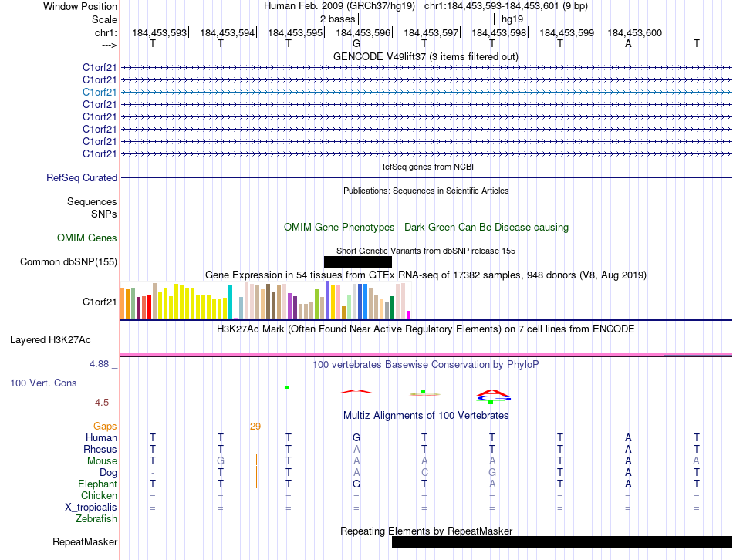Click the G base in the Human alignment row
733x560 pixels.
point(356,437)
